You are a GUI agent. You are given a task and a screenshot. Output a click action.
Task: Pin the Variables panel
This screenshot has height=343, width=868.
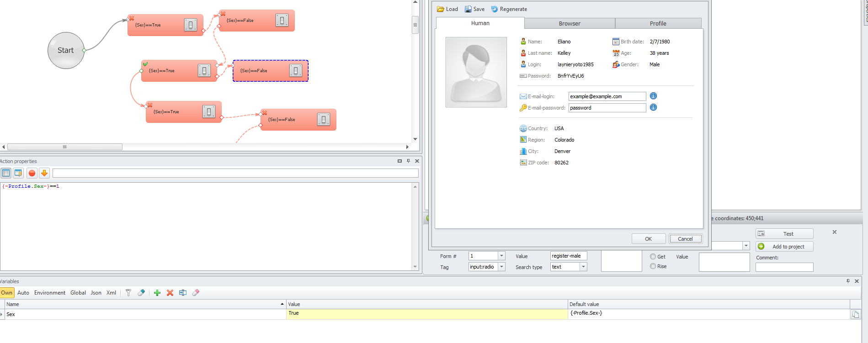[x=848, y=281]
